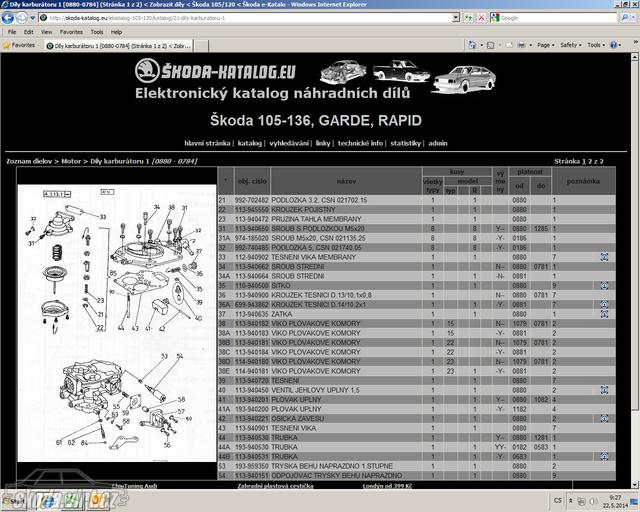Screen dimensions: 640x512
Task: Click the Zoznam dielov breadcrumb
Action: coord(29,161)
